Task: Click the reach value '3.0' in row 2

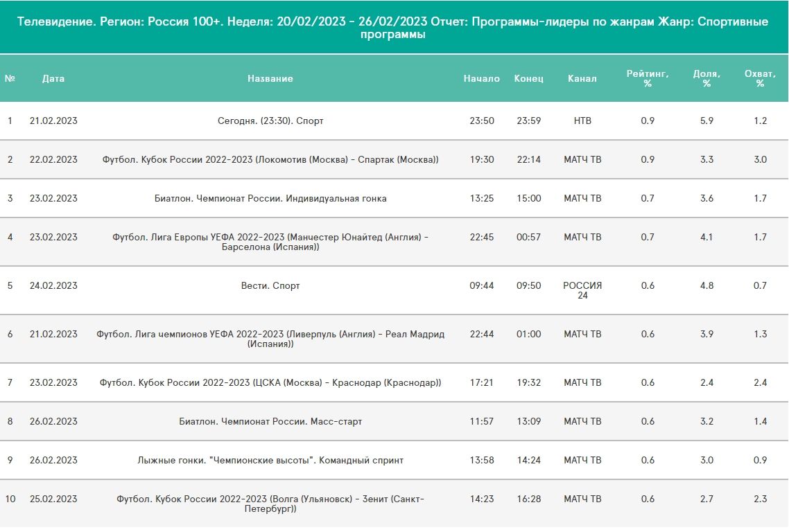Action: point(760,159)
